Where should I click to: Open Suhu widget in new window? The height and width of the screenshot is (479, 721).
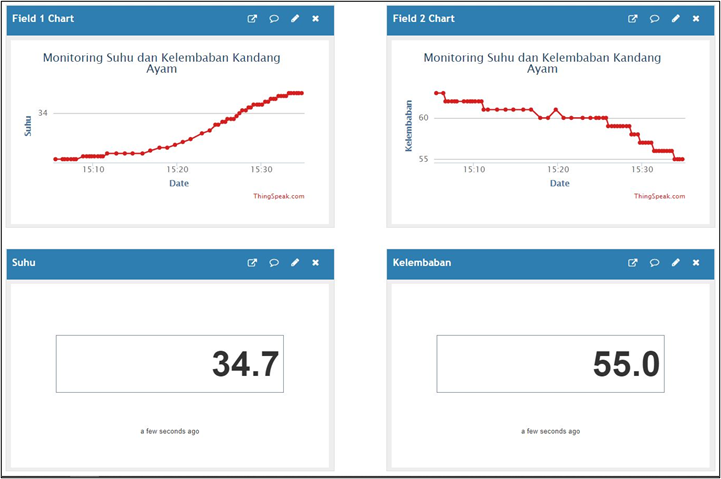tap(252, 263)
